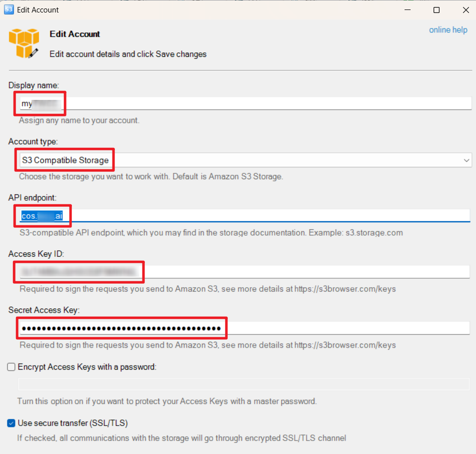Click the API endpoint label
Viewport: 476px width, 454px height.
click(x=32, y=198)
